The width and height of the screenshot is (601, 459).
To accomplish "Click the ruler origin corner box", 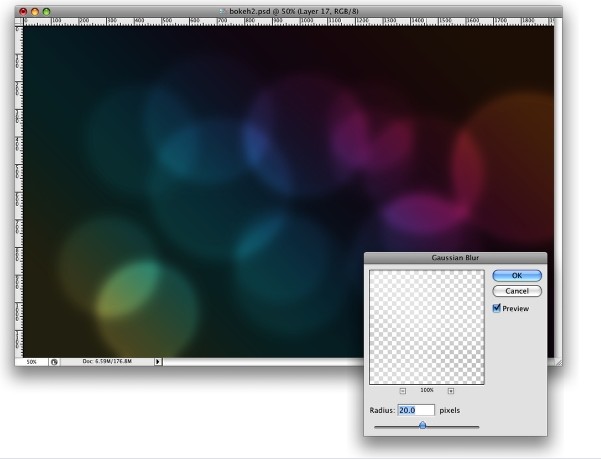I will coord(18,19).
